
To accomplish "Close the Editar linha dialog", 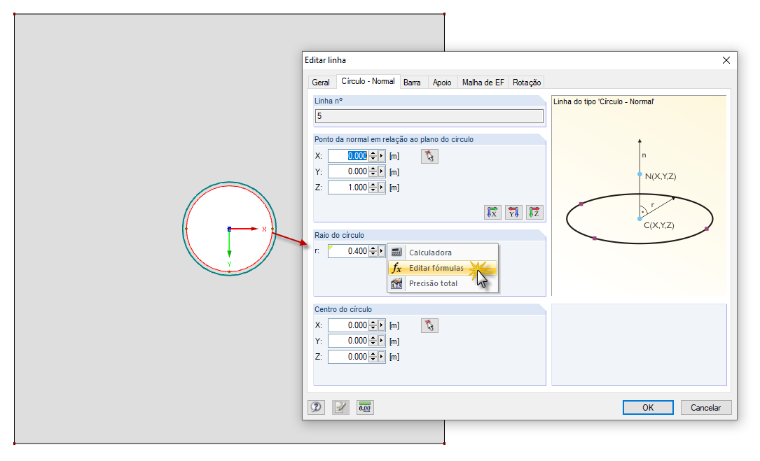I will tap(726, 60).
